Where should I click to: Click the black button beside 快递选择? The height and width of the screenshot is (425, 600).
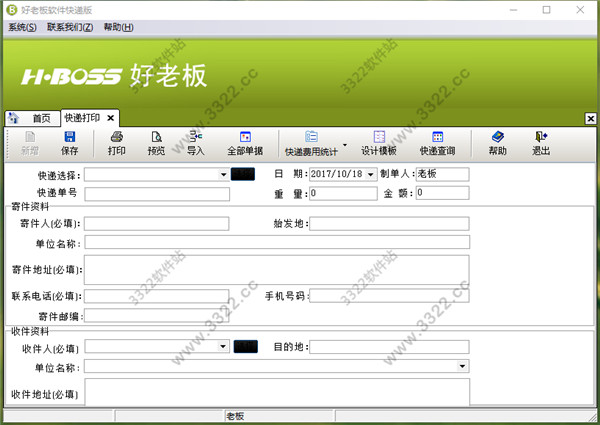[x=243, y=174]
